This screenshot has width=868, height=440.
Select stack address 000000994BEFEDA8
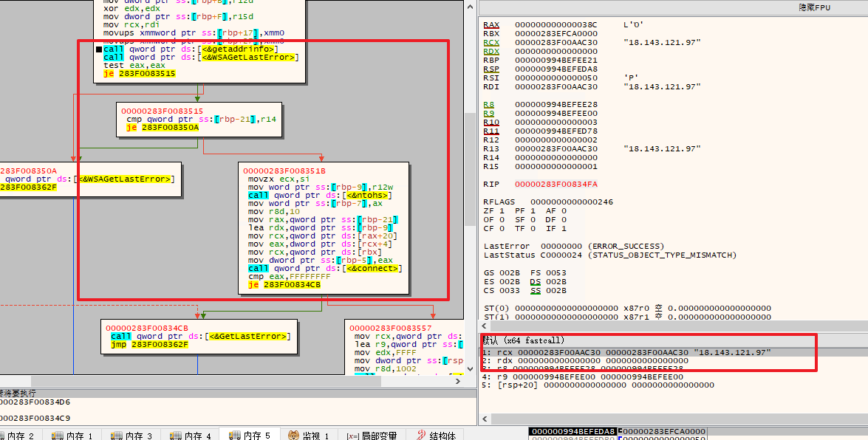click(x=573, y=431)
